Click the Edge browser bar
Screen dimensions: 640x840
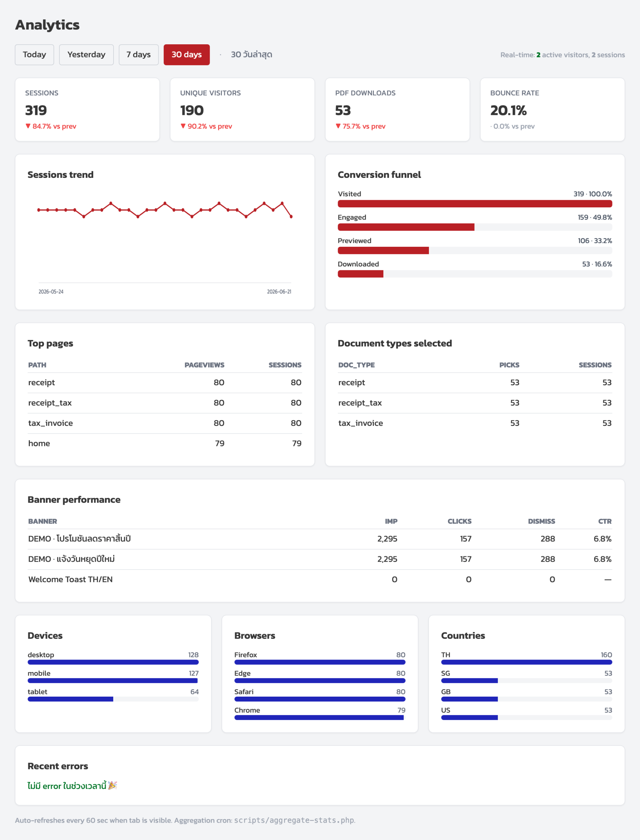[x=320, y=681]
